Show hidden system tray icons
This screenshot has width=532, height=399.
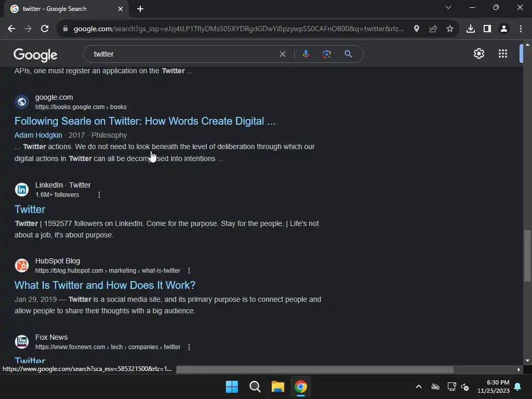pos(419,387)
